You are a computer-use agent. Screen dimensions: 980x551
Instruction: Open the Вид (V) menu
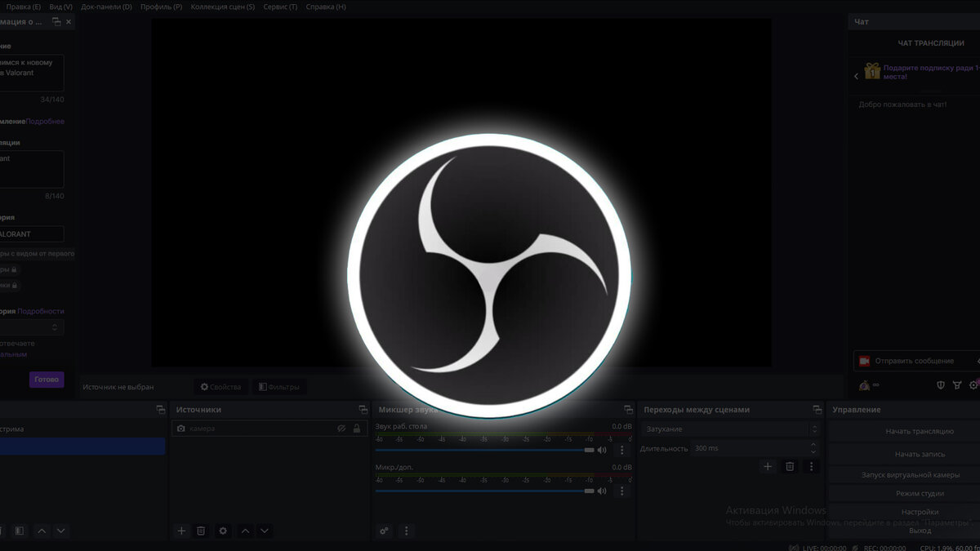(x=61, y=7)
